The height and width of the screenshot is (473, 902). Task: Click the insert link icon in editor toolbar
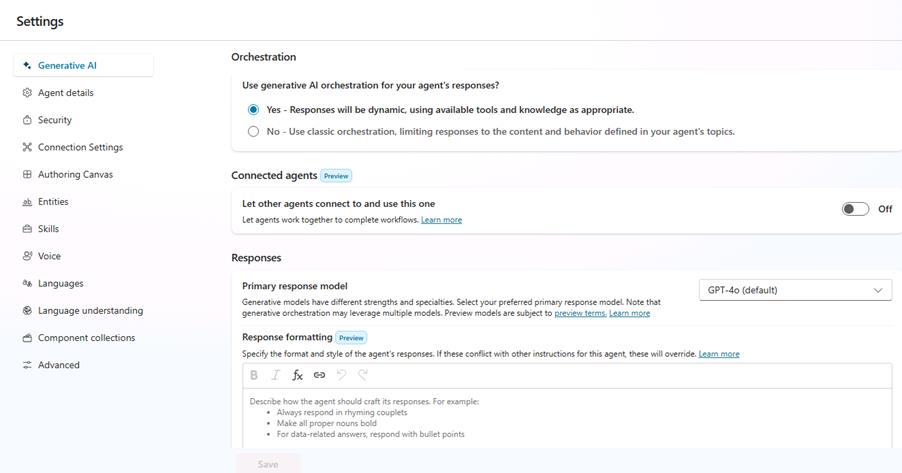[x=319, y=375]
